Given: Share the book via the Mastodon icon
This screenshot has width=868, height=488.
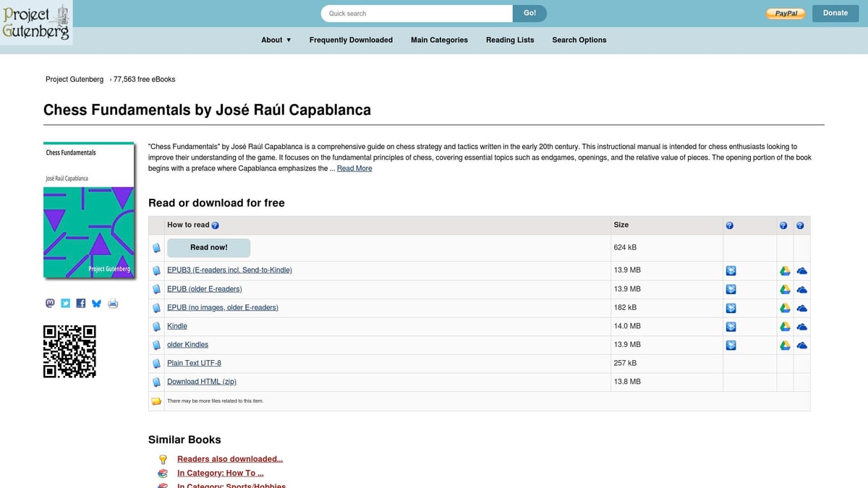Looking at the screenshot, I should [49, 303].
